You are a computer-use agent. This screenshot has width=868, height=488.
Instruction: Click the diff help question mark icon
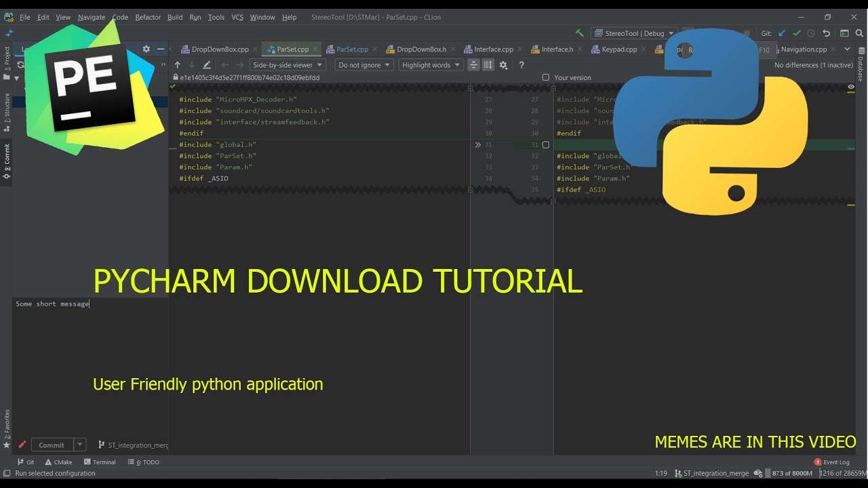pos(521,65)
